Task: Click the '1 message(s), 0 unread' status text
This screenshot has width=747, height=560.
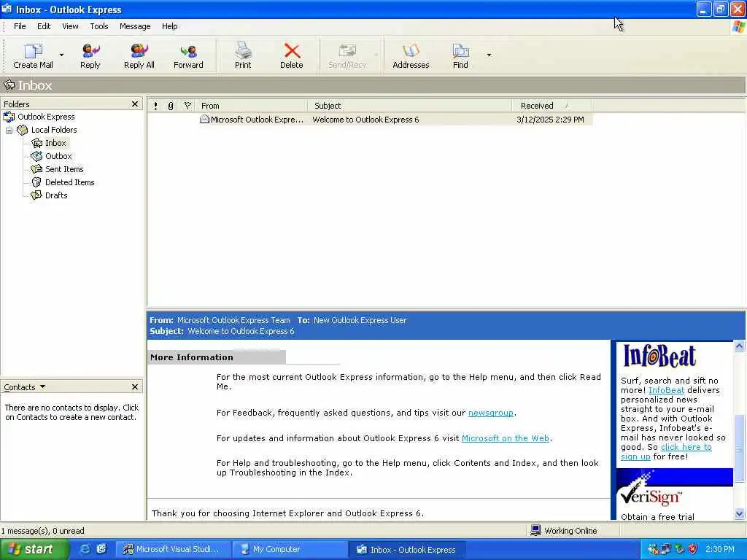Action: [x=42, y=531]
